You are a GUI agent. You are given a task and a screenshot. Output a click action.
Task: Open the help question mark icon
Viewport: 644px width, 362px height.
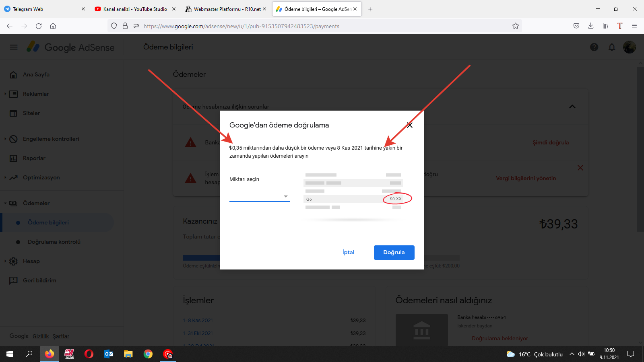coord(594,47)
